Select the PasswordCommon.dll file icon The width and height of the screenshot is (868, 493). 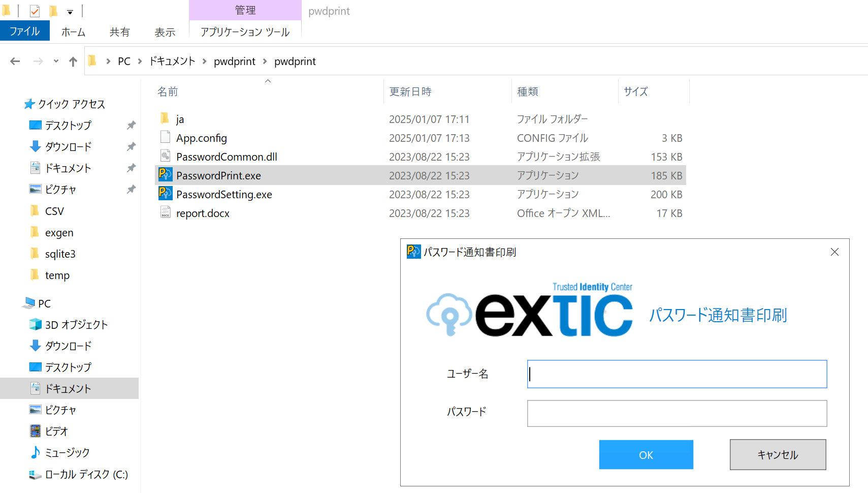[165, 156]
